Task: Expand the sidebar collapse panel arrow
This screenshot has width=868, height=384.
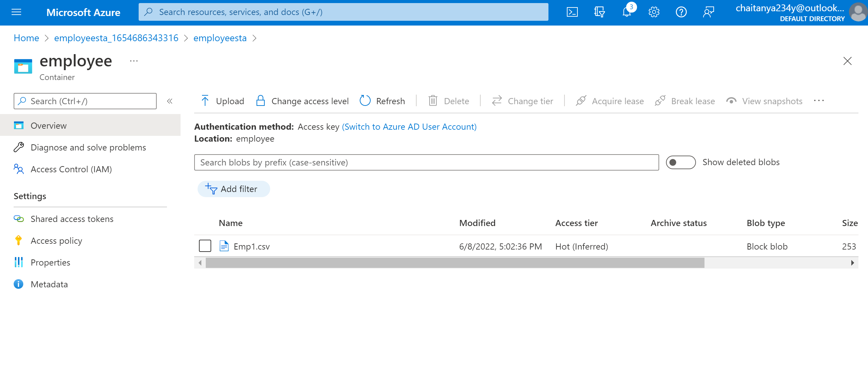Action: click(170, 101)
